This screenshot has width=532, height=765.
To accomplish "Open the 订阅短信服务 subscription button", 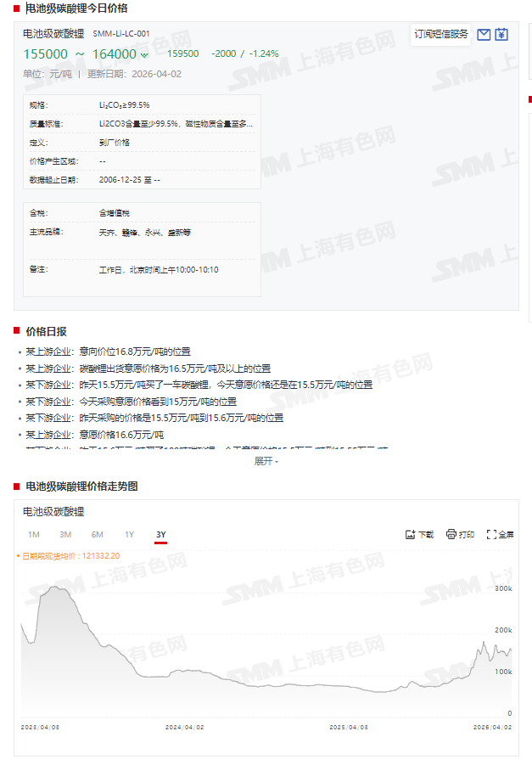I will 441,34.
